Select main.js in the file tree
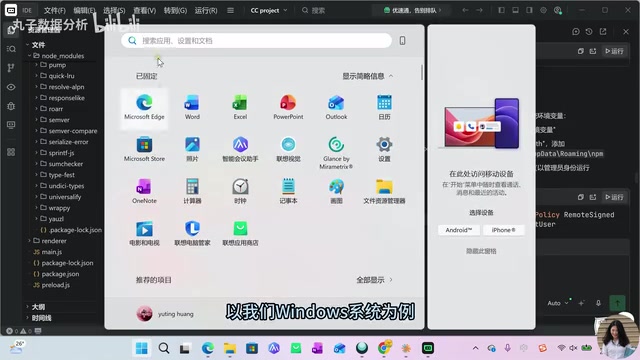This screenshot has width=640, height=360. coord(51,252)
